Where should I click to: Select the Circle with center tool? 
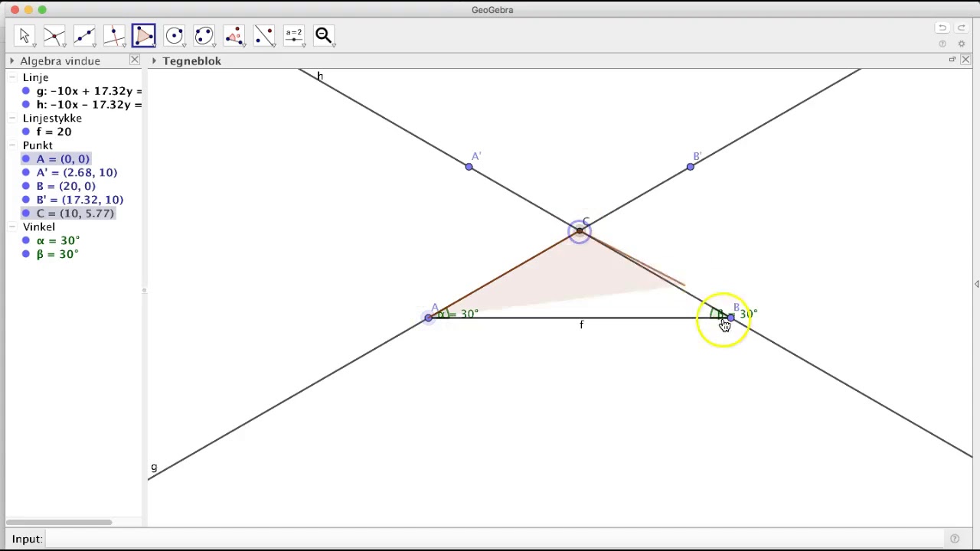[174, 35]
